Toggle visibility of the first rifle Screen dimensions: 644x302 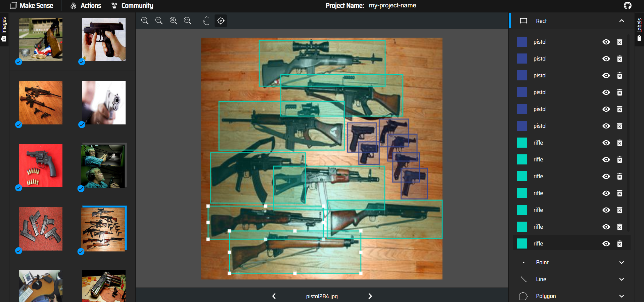pyautogui.click(x=606, y=143)
